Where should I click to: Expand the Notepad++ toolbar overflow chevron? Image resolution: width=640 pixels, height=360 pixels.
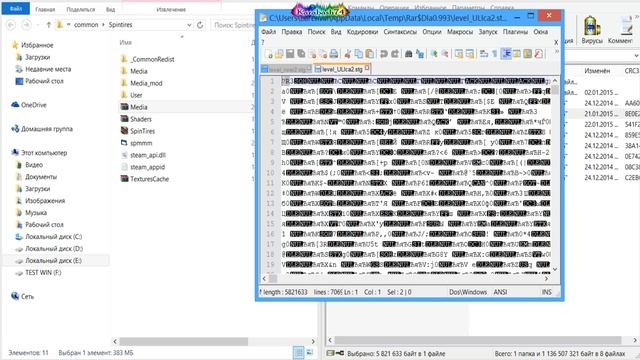[x=556, y=52]
